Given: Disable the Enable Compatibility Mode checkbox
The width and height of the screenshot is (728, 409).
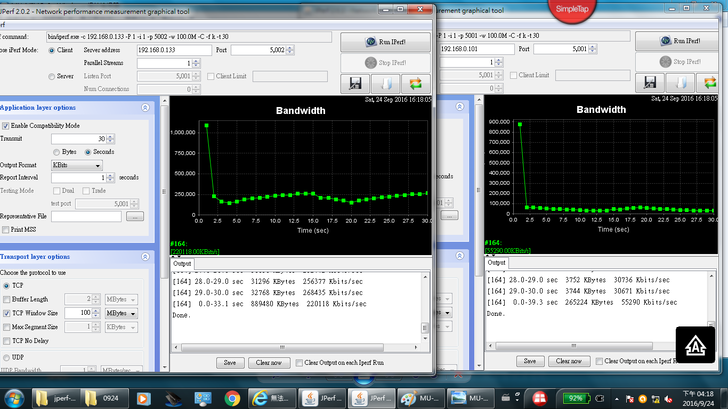Looking at the screenshot, I should [x=6, y=126].
